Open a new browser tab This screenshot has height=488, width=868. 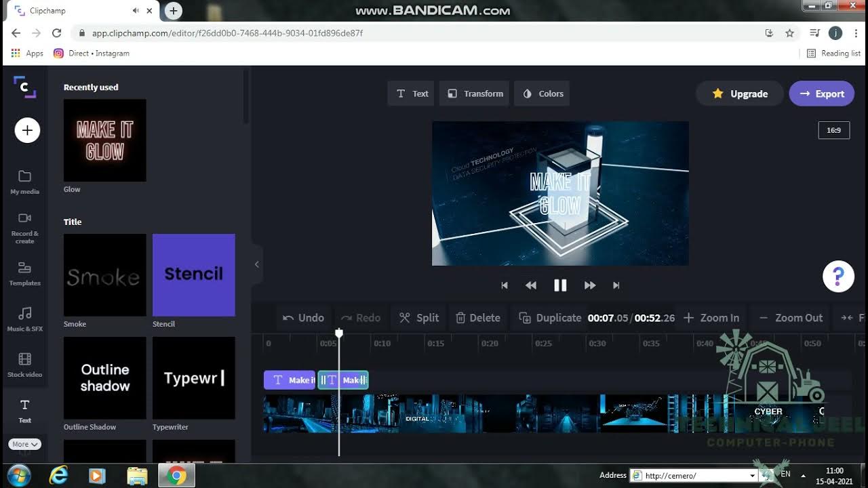coord(174,10)
